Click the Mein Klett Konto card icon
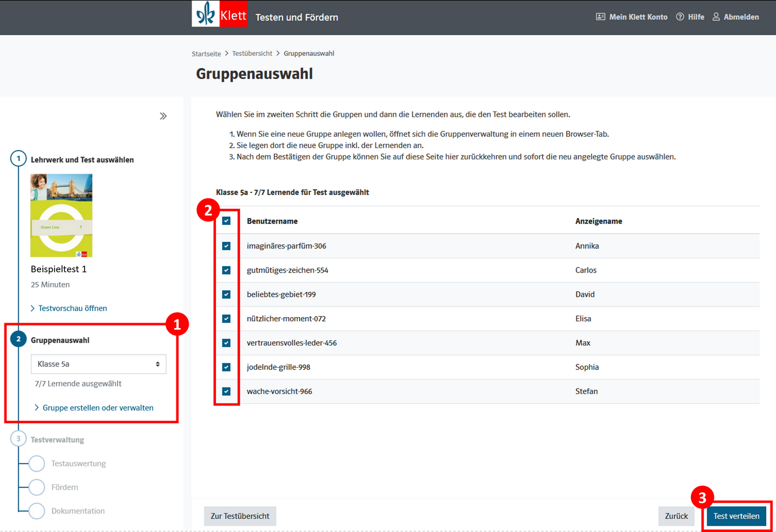The image size is (776, 532). (x=600, y=17)
